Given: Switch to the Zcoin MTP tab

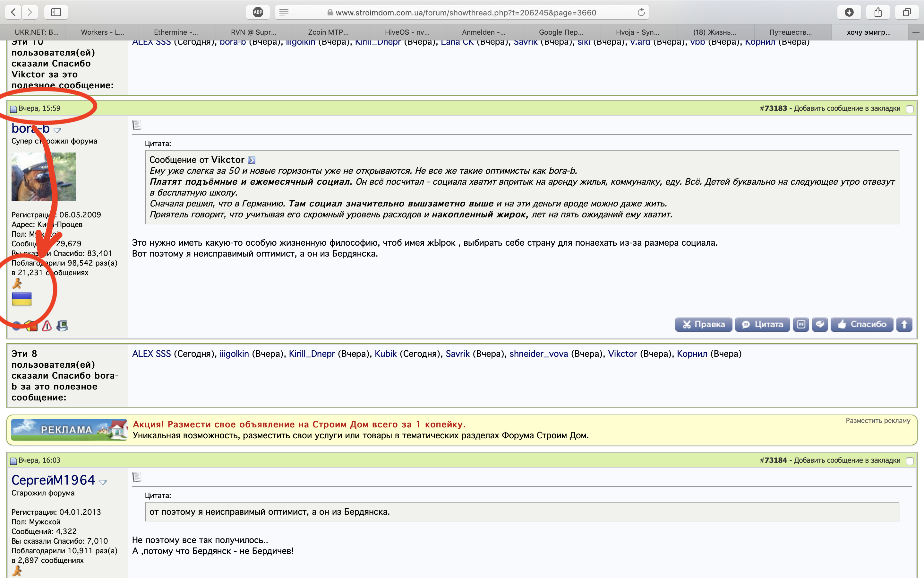Looking at the screenshot, I should [x=328, y=32].
